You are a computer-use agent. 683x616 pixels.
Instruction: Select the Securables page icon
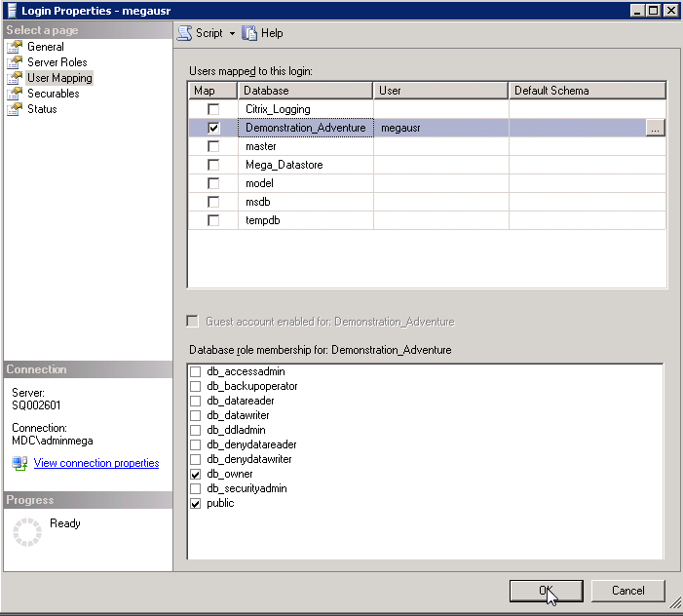point(15,94)
